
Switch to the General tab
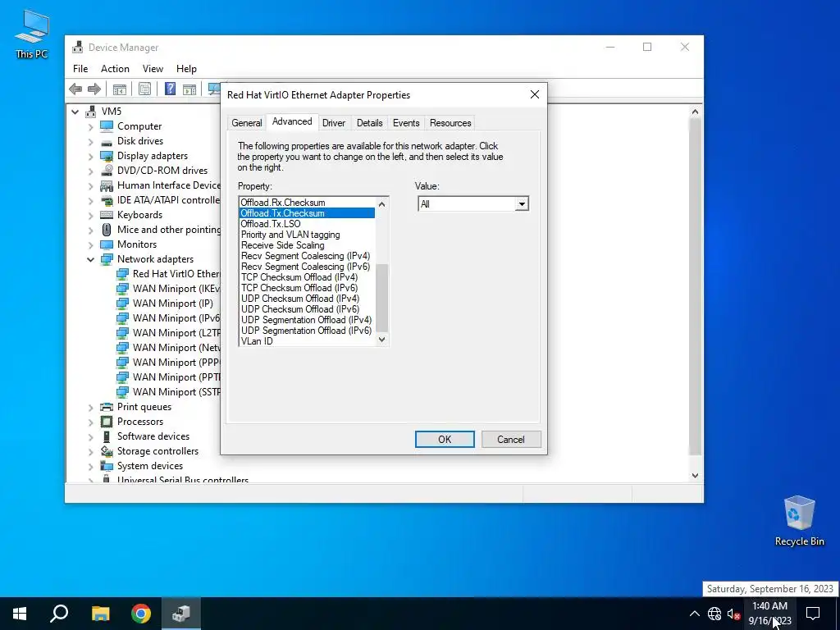click(246, 123)
